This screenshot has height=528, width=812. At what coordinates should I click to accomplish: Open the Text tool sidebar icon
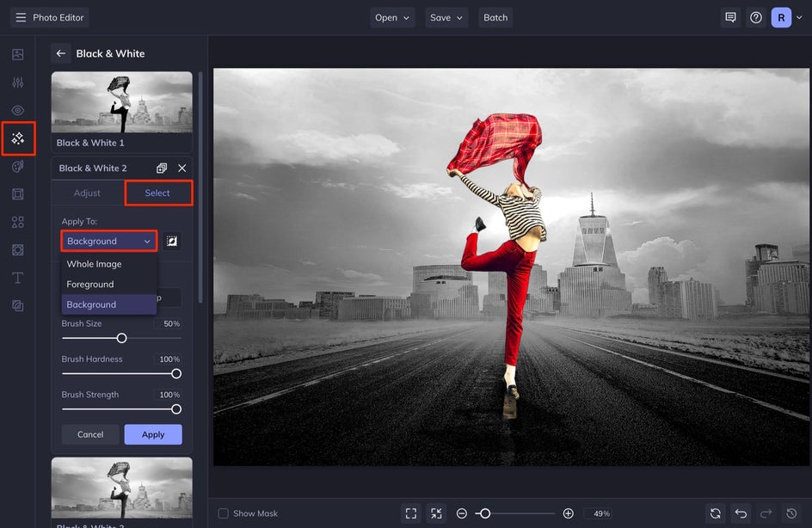(17, 278)
